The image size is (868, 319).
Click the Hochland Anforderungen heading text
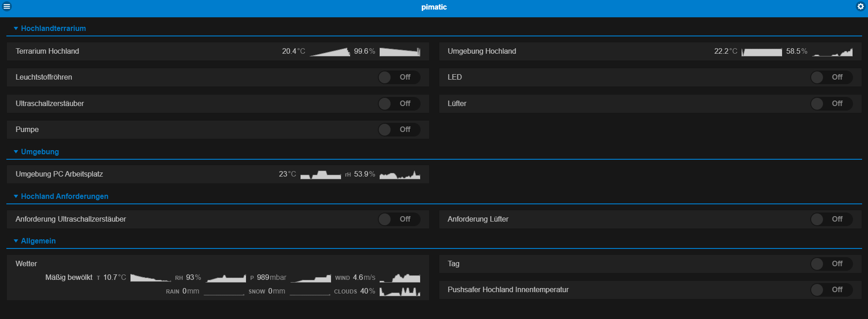(x=65, y=196)
